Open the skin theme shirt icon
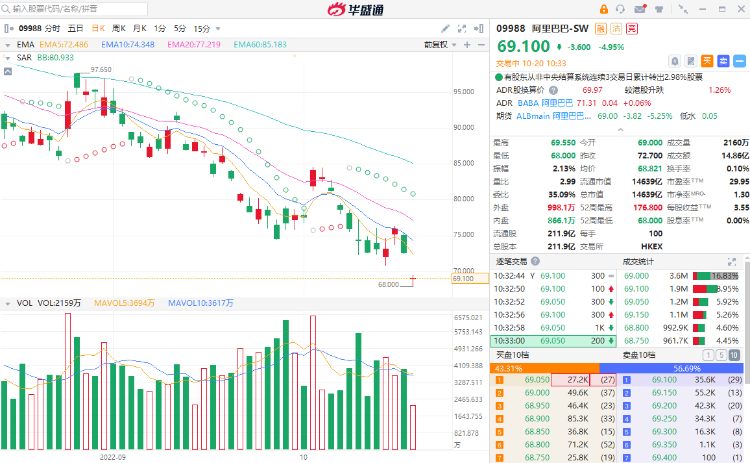This screenshot has height=463, width=750. 659,9
